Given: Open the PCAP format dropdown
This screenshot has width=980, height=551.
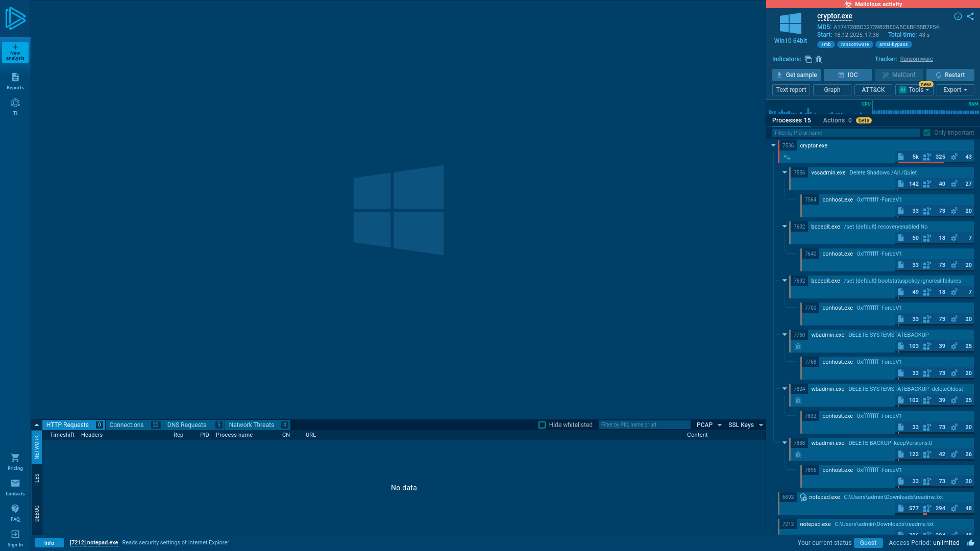Looking at the screenshot, I should (709, 424).
